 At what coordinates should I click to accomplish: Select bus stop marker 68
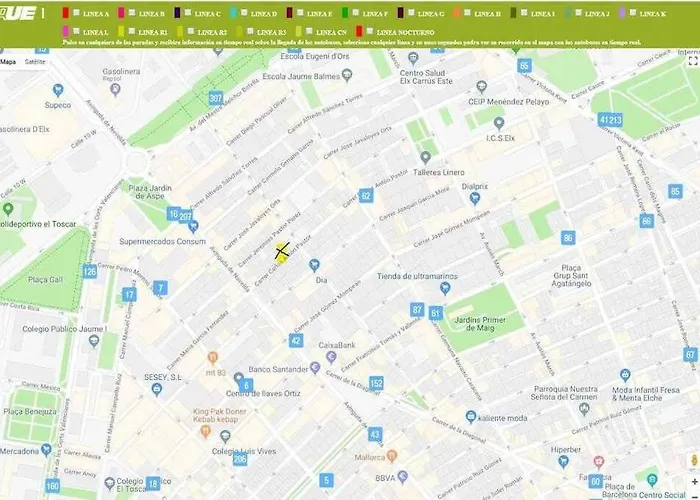pos(646,221)
